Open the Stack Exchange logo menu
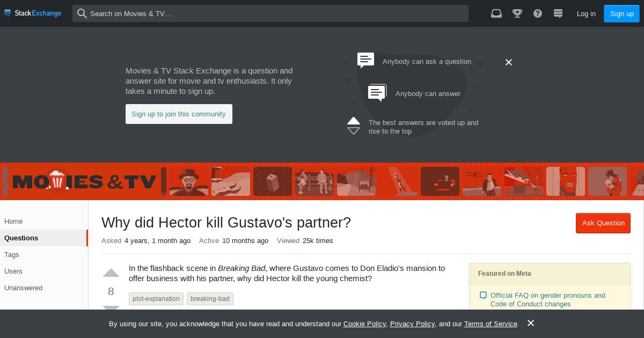644x338 pixels. [33, 13]
